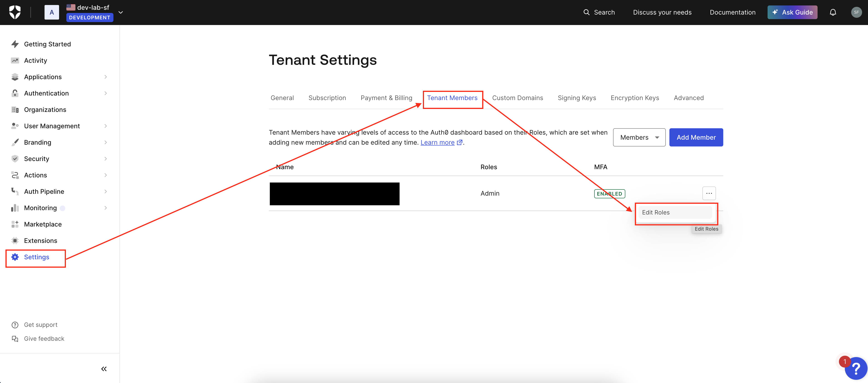Screen dimensions: 868x383
Task: Click the Admin role cell
Action: click(490, 193)
